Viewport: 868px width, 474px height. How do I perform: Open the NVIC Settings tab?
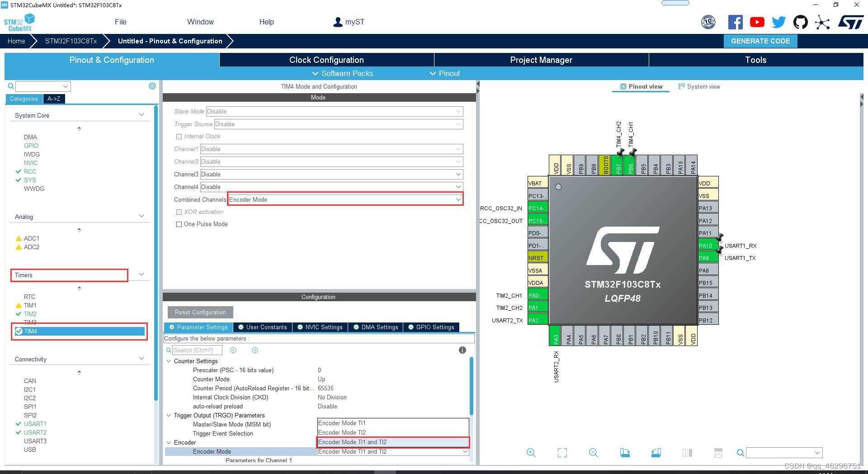[x=320, y=327]
